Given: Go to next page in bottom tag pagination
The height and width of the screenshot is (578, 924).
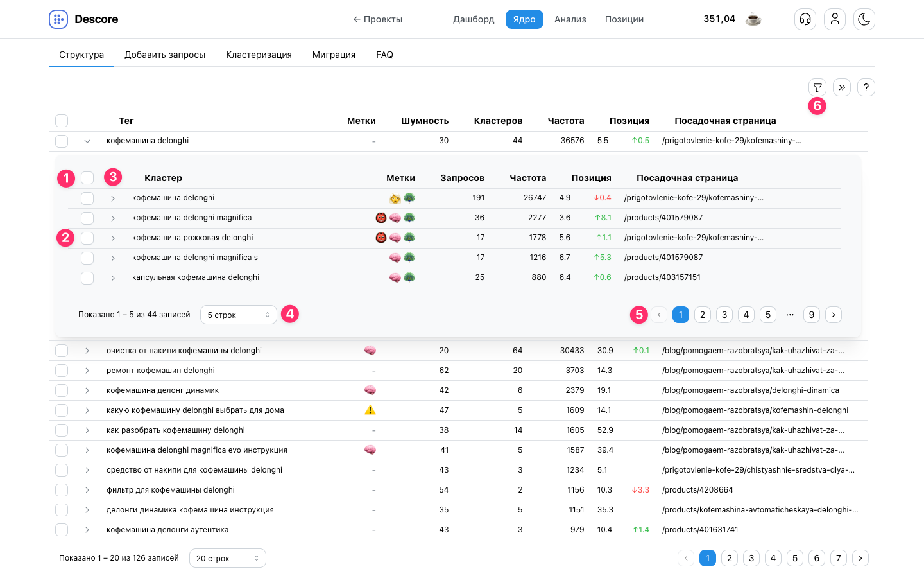Looking at the screenshot, I should click(860, 558).
